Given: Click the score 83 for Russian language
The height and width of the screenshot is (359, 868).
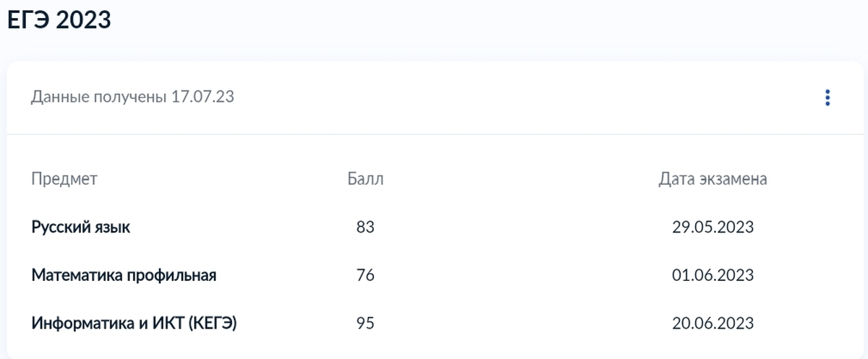Looking at the screenshot, I should point(365,228).
